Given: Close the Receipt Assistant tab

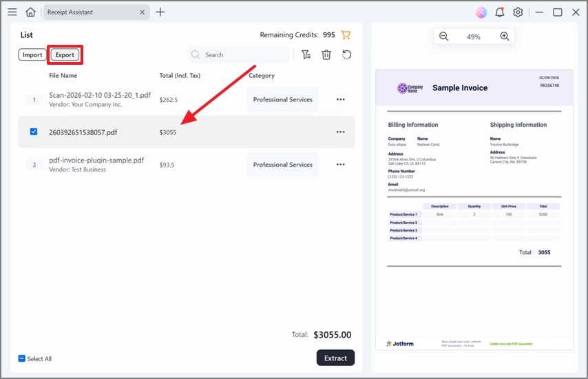Looking at the screenshot, I should (142, 12).
